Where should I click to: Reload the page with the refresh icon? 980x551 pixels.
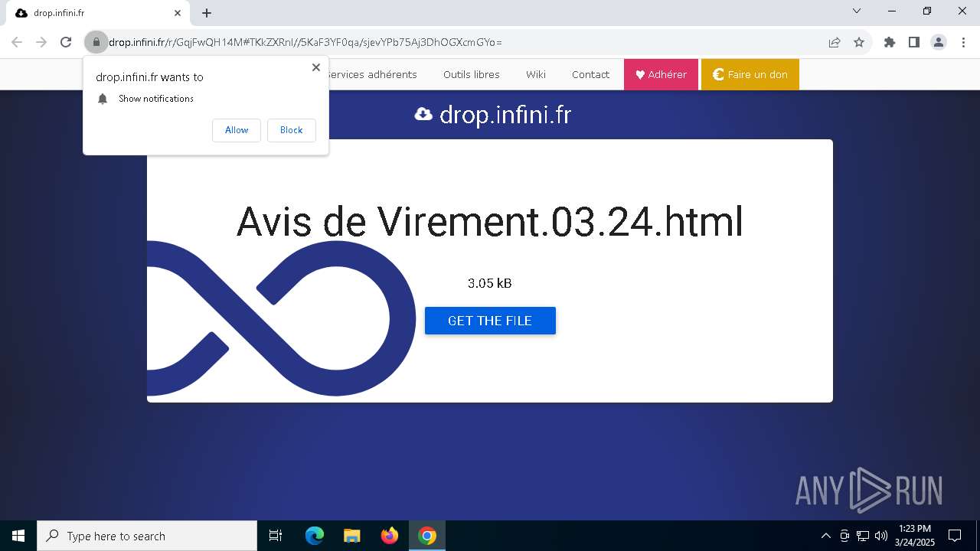tap(66, 42)
